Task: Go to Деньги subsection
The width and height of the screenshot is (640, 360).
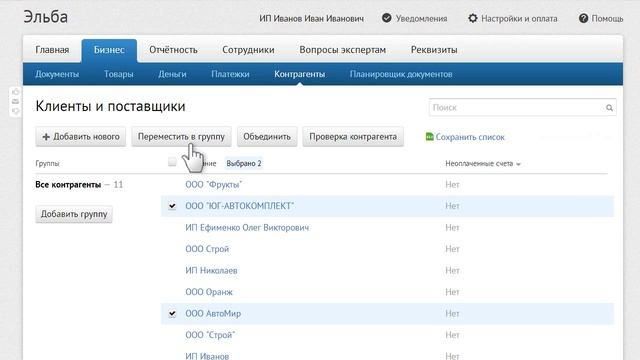Action: click(172, 74)
